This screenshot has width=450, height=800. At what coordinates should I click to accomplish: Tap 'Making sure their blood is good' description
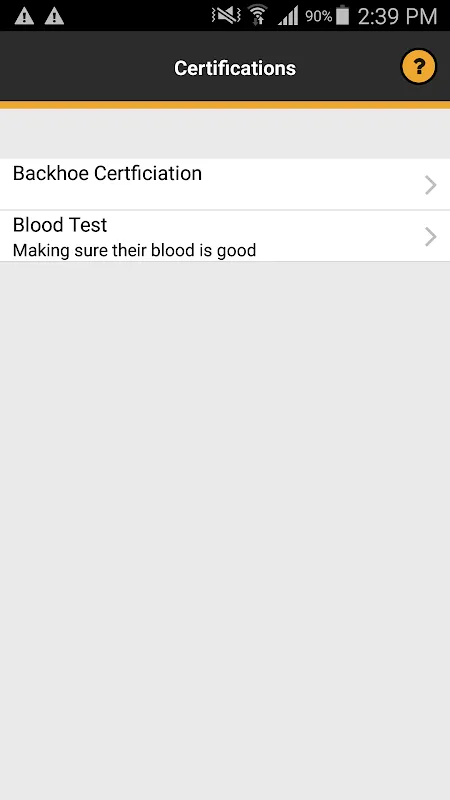pyautogui.click(x=134, y=250)
